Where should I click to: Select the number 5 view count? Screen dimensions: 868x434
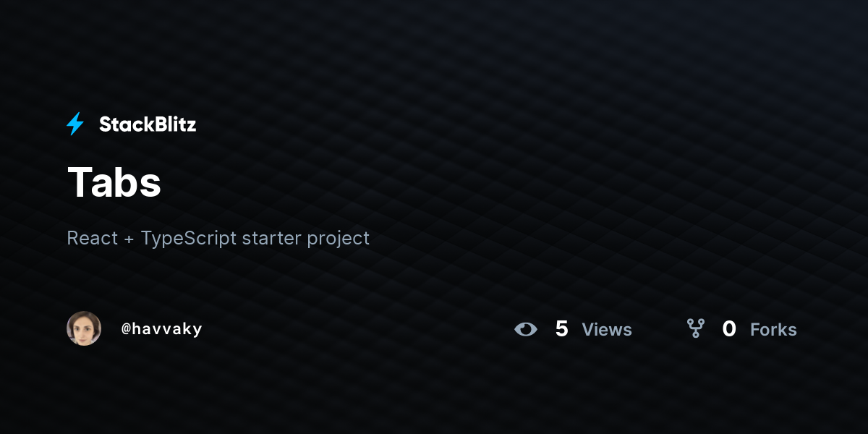point(562,329)
